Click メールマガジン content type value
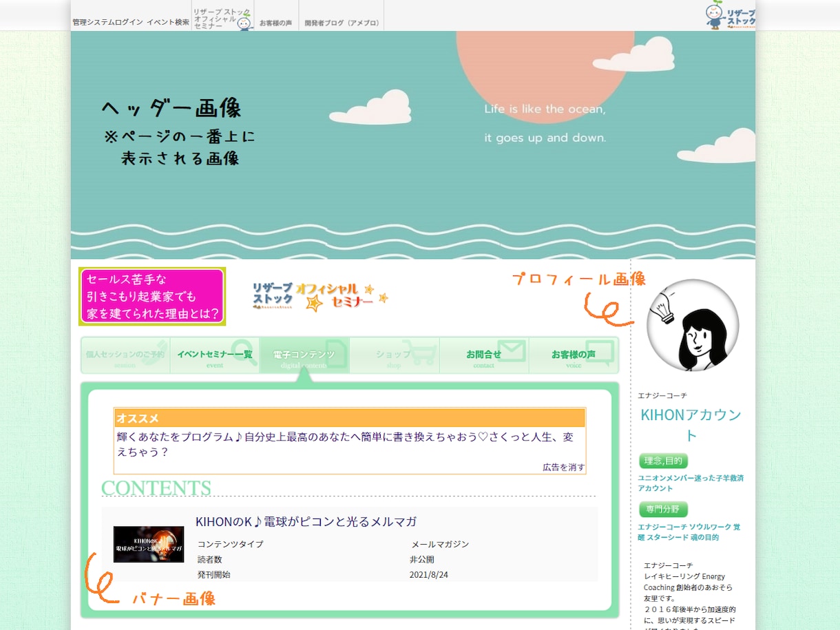 440,544
